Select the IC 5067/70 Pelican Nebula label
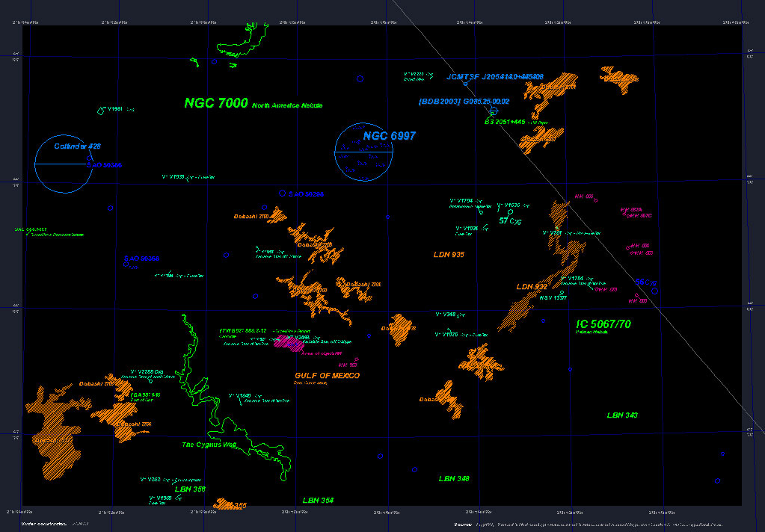The width and height of the screenshot is (765, 532). click(603, 324)
